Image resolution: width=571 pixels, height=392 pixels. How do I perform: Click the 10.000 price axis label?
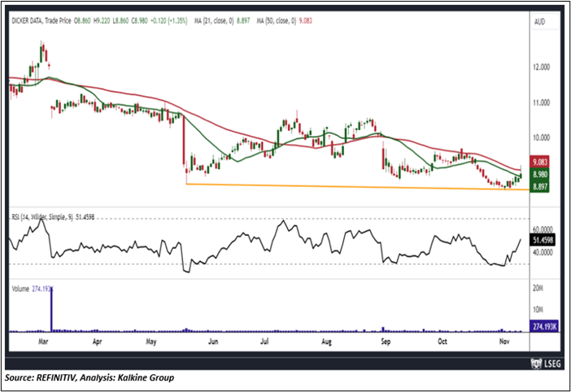[x=541, y=138]
